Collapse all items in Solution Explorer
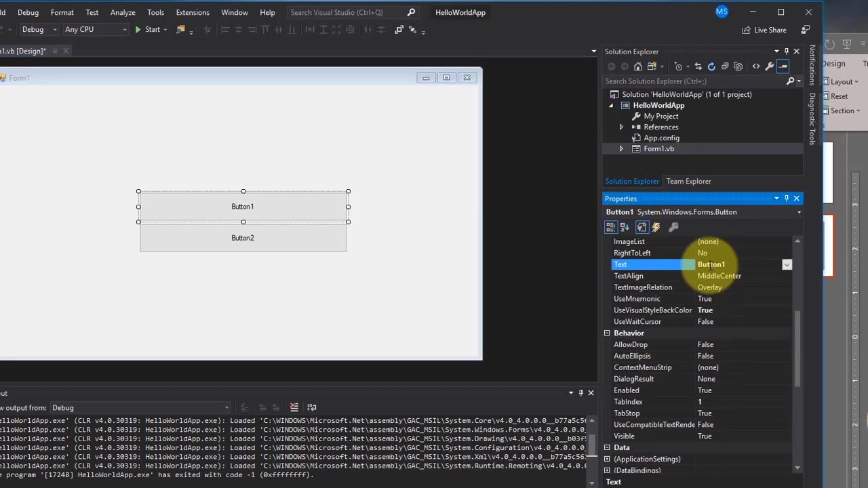Screen dimensions: 868x488 click(x=725, y=66)
